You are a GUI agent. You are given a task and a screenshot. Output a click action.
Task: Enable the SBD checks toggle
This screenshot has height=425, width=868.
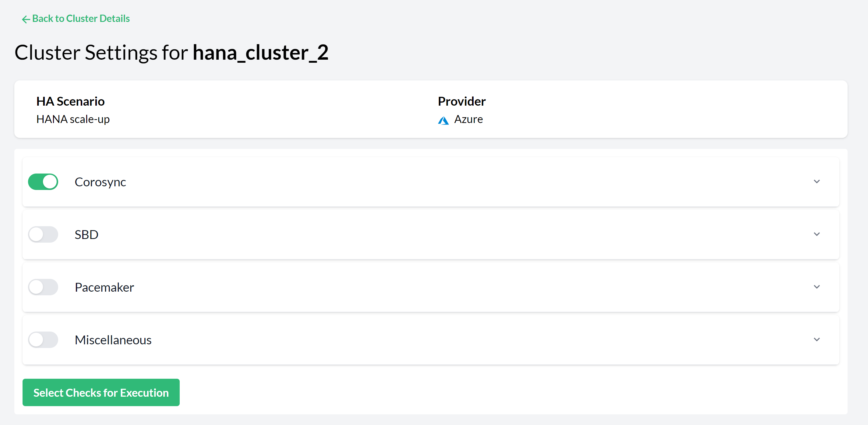(x=43, y=234)
